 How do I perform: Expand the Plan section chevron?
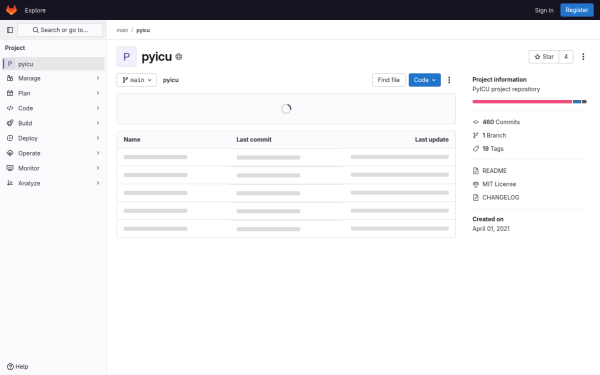[98, 93]
